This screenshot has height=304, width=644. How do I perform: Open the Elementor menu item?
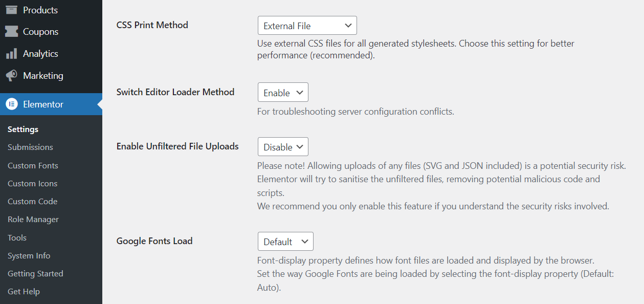(x=43, y=104)
